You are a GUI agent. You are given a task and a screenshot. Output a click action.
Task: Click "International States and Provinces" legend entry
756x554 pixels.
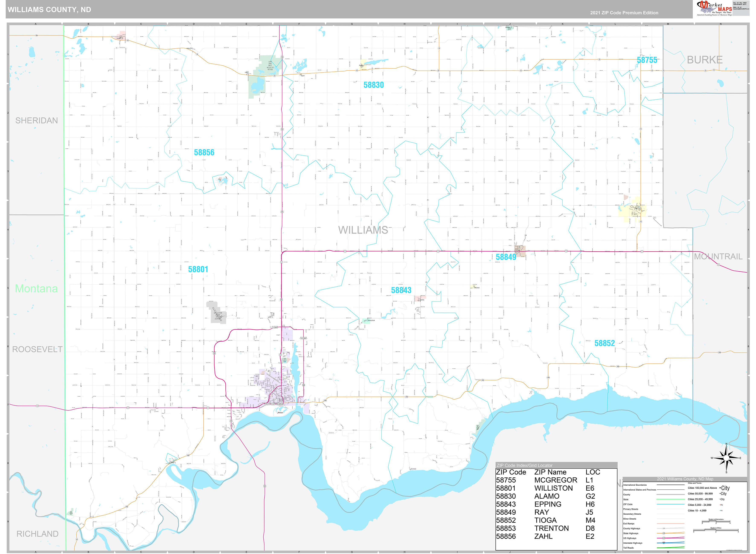640,490
